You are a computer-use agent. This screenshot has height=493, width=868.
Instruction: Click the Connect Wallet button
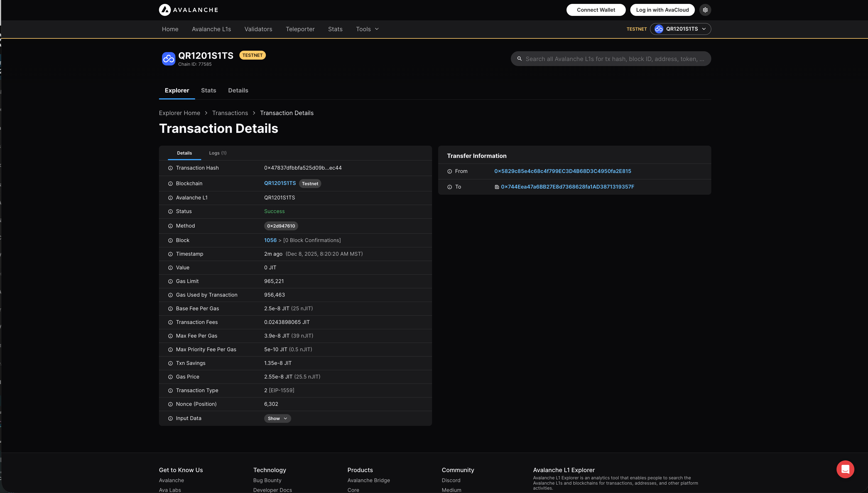point(595,10)
